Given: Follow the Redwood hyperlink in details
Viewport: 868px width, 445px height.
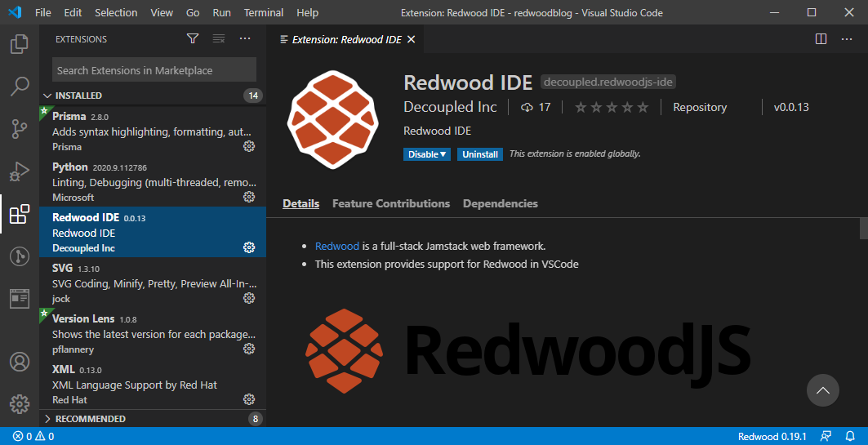Looking at the screenshot, I should coord(337,247).
